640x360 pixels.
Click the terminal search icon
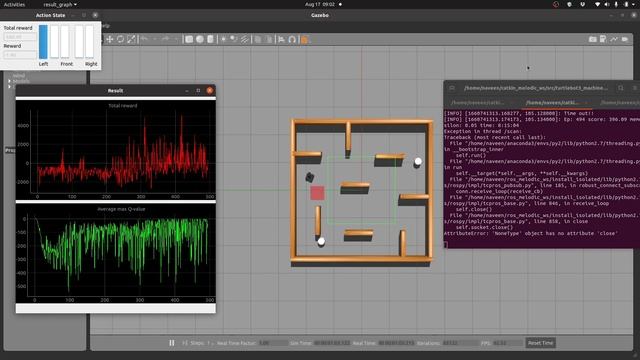coord(620,88)
